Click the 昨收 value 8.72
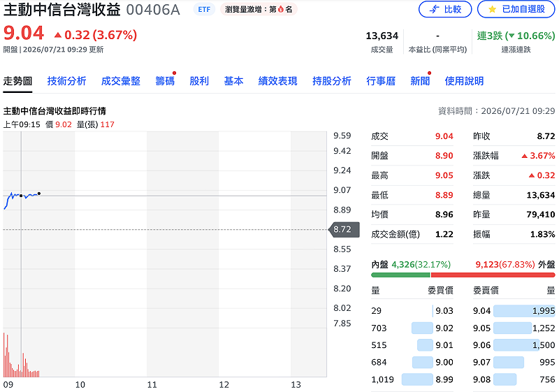The height and width of the screenshot is (392, 559). pos(546,136)
